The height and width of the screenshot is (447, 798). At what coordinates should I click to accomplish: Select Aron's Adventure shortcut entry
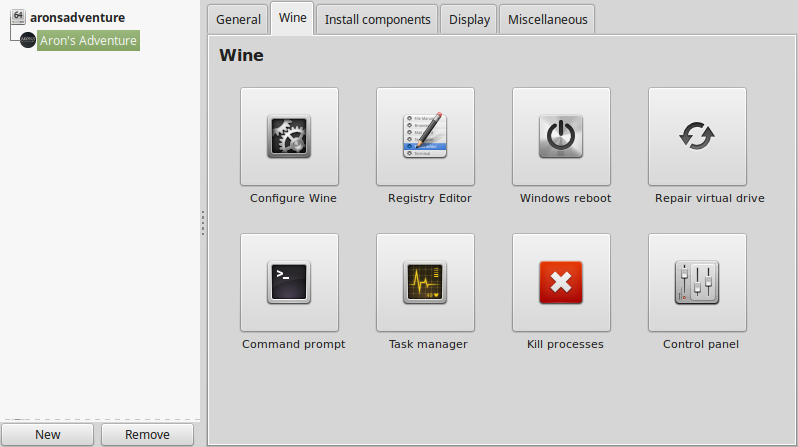coord(89,41)
